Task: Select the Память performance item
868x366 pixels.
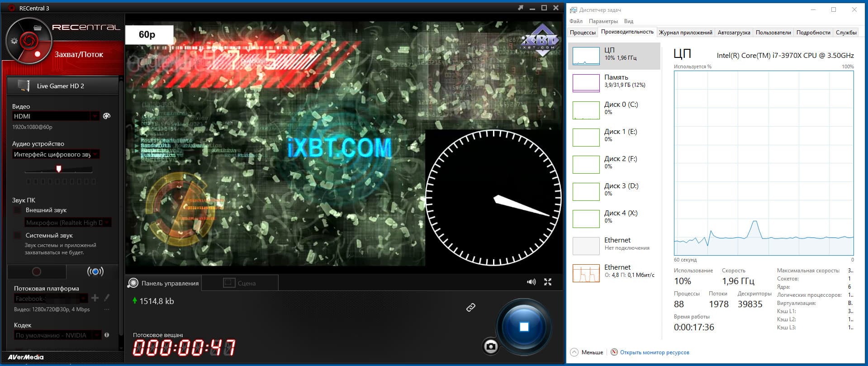Action: tap(614, 83)
